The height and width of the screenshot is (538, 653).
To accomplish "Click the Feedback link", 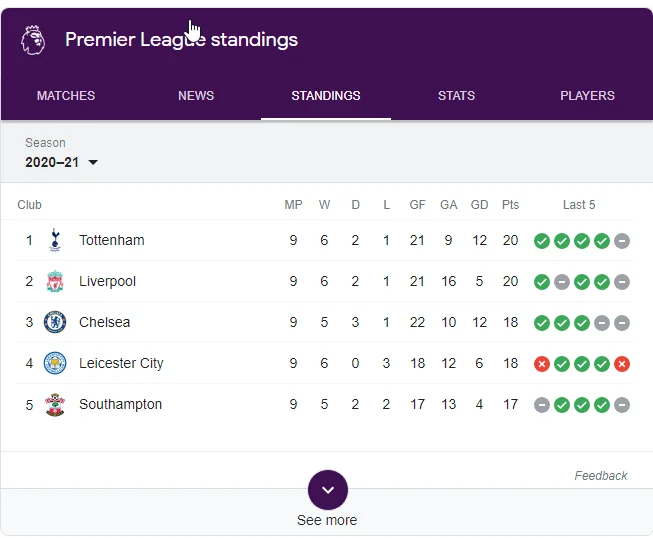I will 601,476.
